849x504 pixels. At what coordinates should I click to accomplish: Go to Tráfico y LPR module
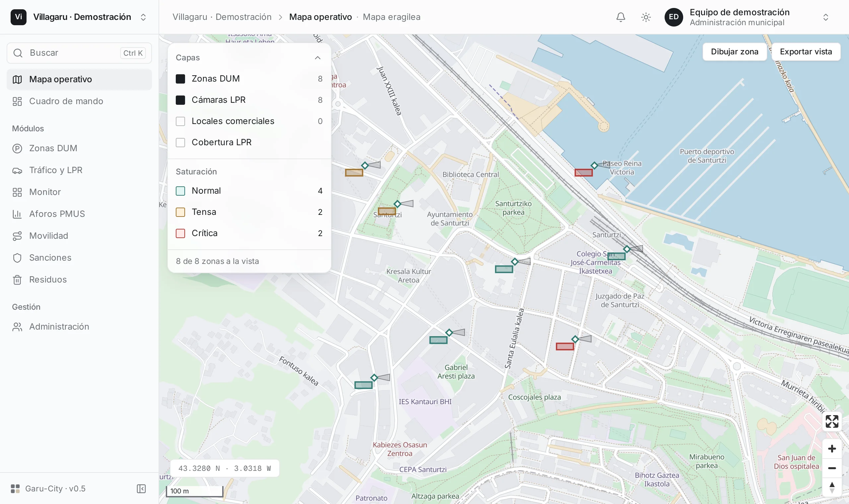click(80, 170)
